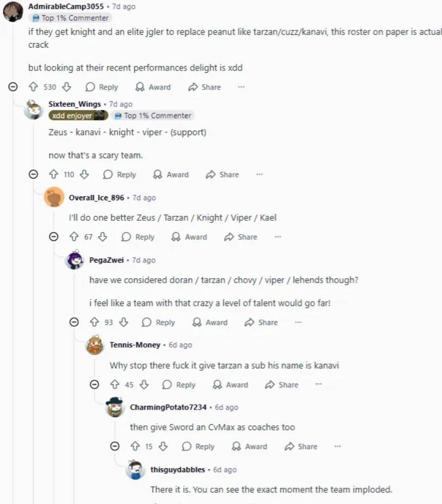Open more options on Sixteen_Wings' comment
Screen dimensions: 442x504
pos(260,175)
